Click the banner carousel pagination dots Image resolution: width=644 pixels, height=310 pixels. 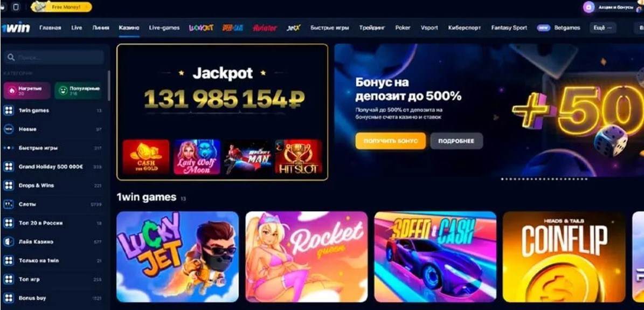(544, 179)
